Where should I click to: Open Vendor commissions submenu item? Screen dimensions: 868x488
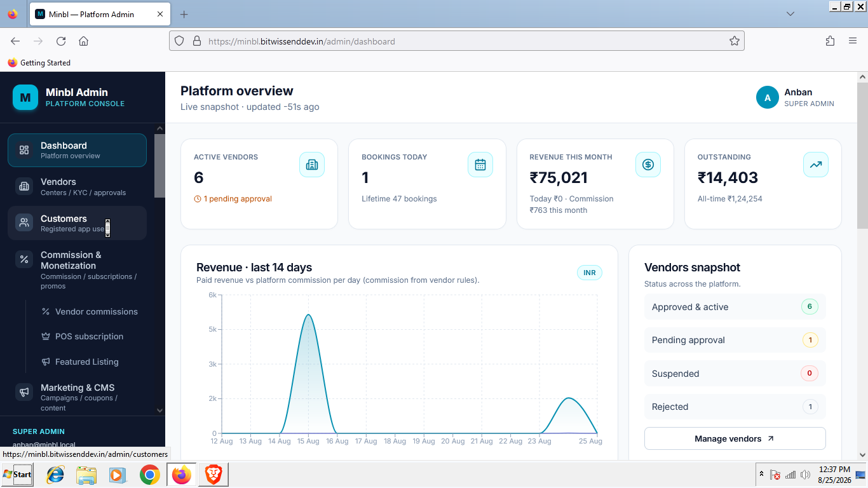[89, 311]
